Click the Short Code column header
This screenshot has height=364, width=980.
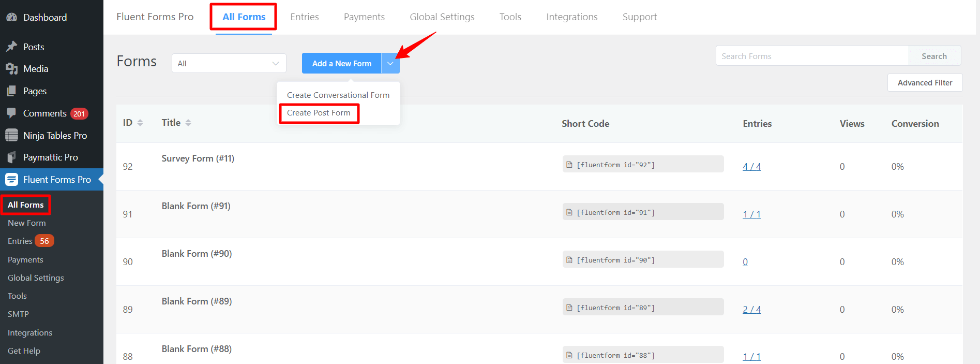point(585,124)
